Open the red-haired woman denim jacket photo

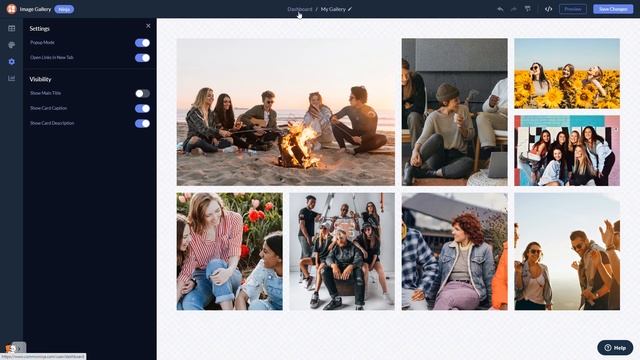point(454,251)
